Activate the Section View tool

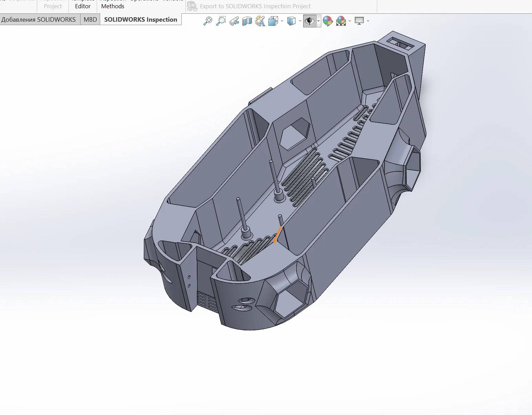click(247, 21)
